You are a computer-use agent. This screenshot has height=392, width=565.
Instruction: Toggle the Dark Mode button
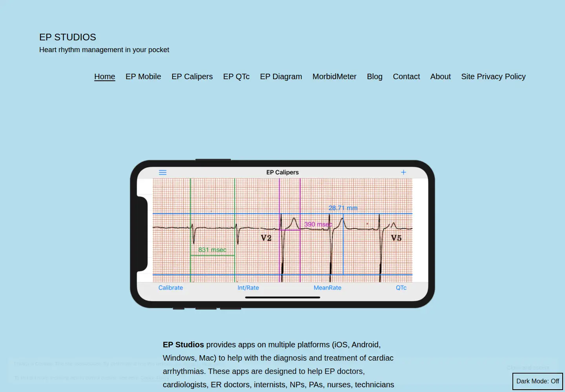pos(538,381)
